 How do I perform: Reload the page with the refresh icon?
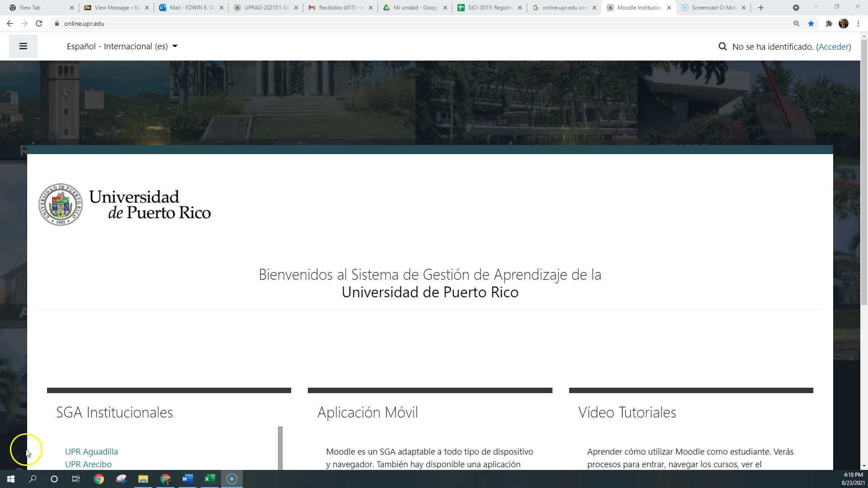(x=39, y=23)
